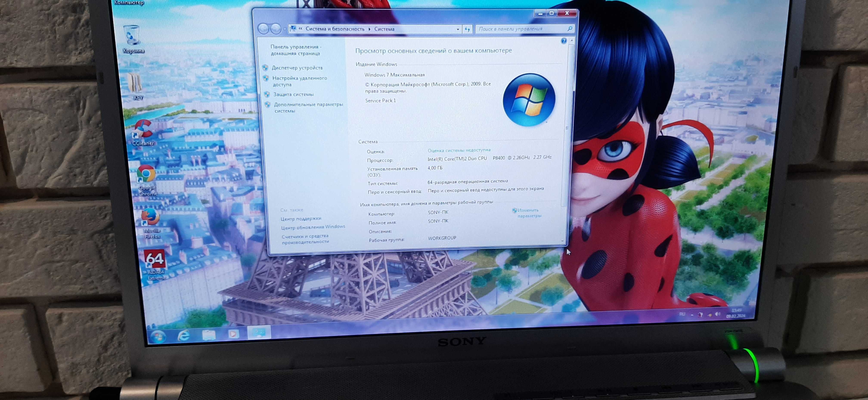The image size is (868, 400).
Task: Go to Панель управления домашняя страница
Action: tap(296, 50)
